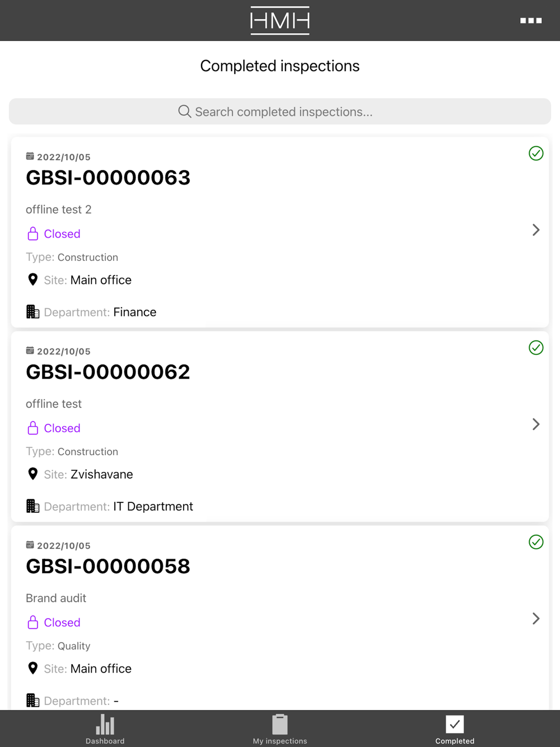The height and width of the screenshot is (747, 560).
Task: Click the Dashboard bar chart icon
Action: 105,725
